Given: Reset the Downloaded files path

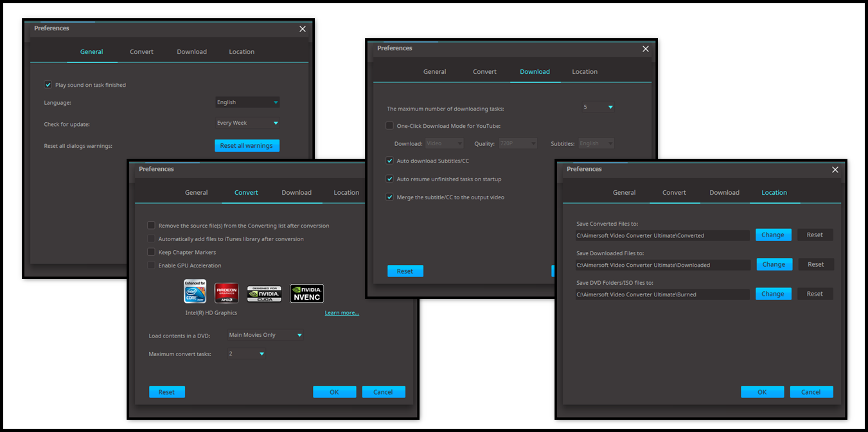Looking at the screenshot, I should (816, 264).
